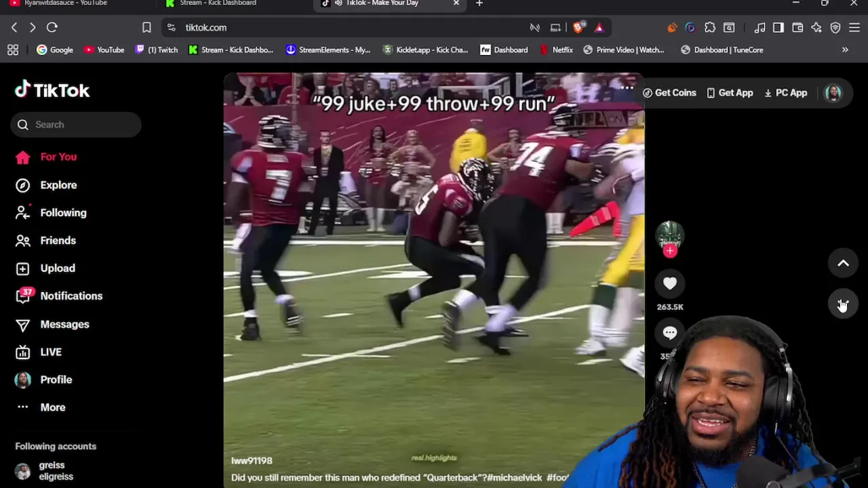Reload the page in the browser
The width and height of the screenshot is (868, 488).
click(x=52, y=28)
